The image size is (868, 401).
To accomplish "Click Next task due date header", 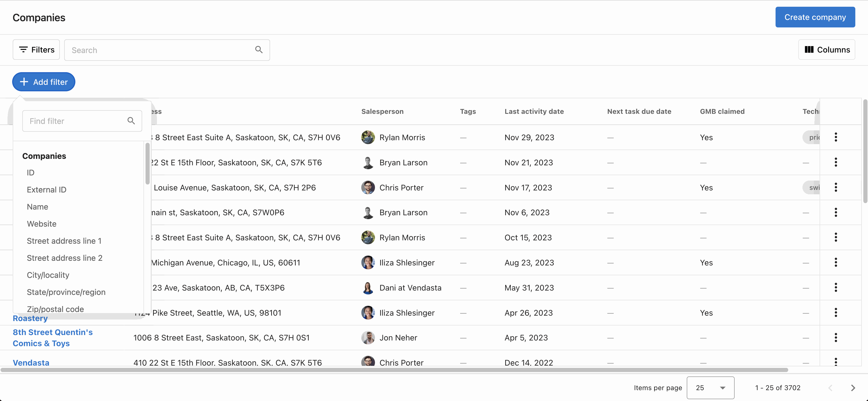I will (x=639, y=112).
